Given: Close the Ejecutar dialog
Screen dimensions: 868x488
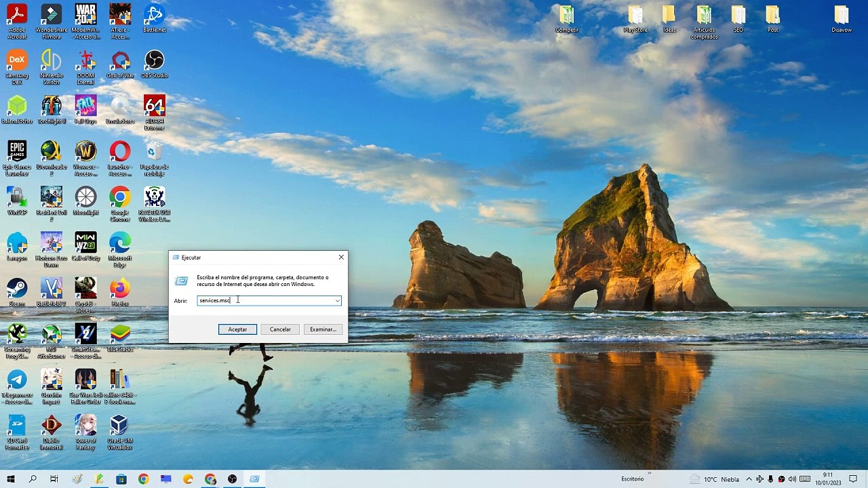Looking at the screenshot, I should 341,257.
